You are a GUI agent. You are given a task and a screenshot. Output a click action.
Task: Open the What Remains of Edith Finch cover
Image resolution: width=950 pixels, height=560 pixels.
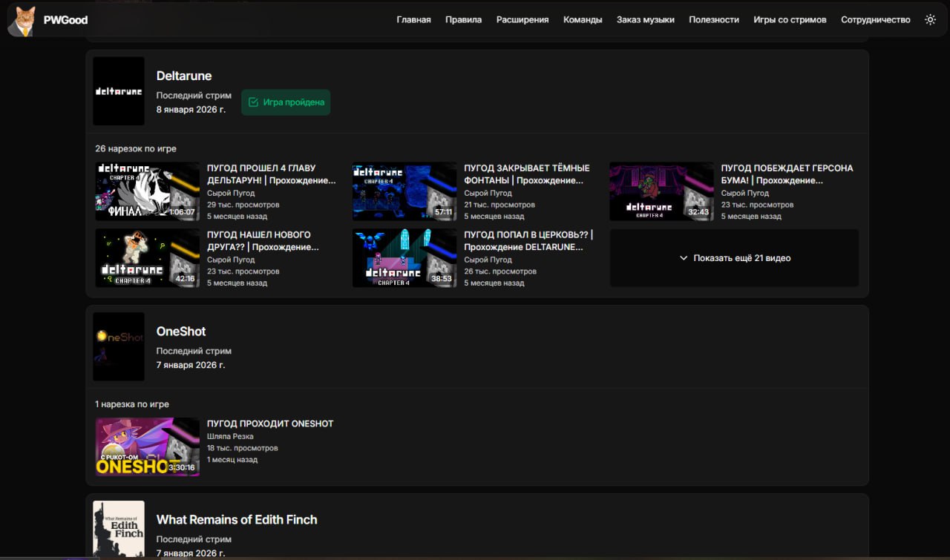point(119,529)
